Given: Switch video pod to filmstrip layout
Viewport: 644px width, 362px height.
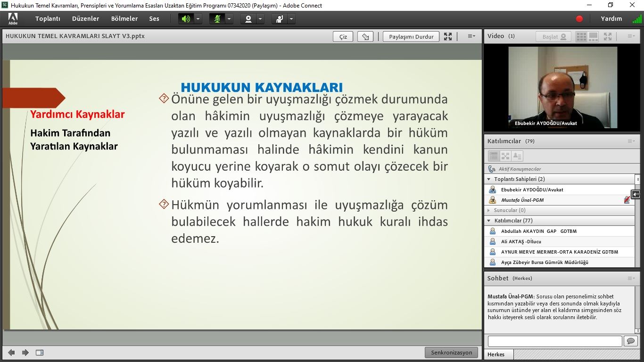Looking at the screenshot, I should (594, 36).
